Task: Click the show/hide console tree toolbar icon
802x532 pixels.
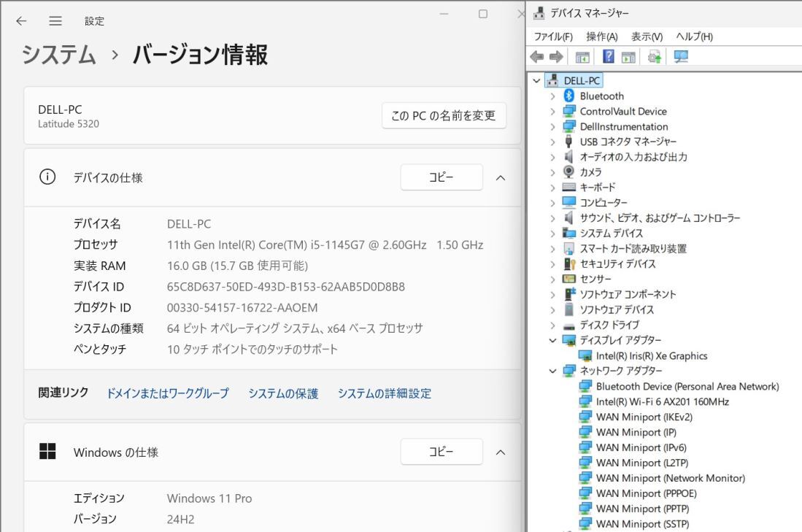Action: 582,57
